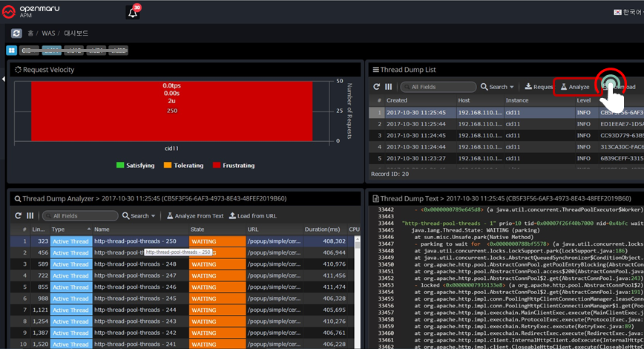Click the refresh icon beside the breadcrumb

pos(16,33)
